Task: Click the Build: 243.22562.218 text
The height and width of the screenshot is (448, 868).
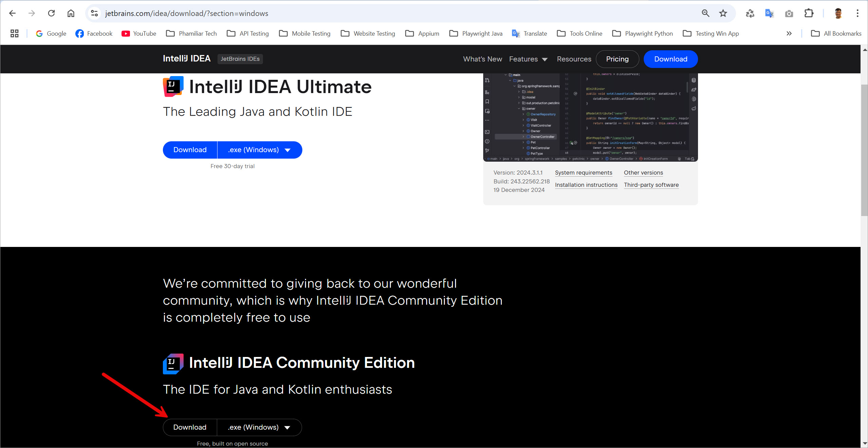Action: tap(522, 181)
